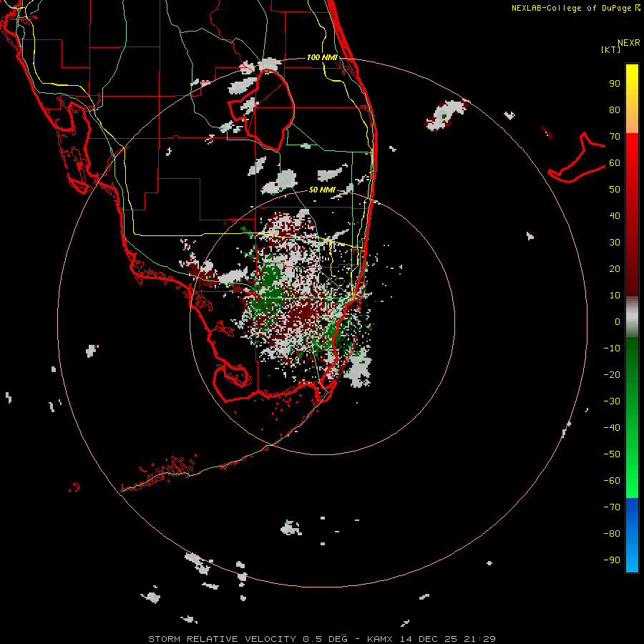Click the 70 label on the color scale

click(615, 137)
